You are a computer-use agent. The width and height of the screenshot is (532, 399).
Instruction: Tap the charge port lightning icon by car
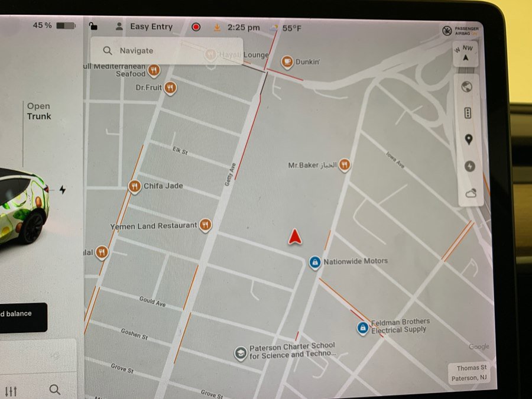pos(63,190)
